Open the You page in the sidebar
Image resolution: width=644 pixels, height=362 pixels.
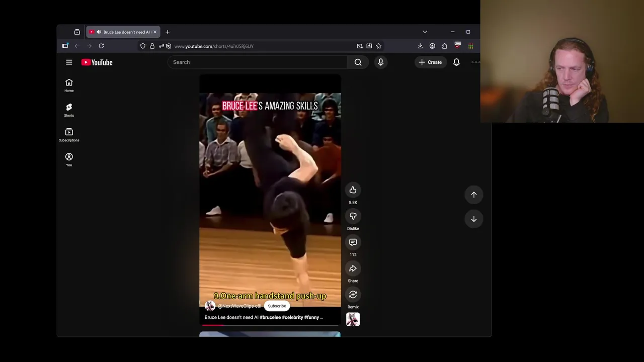tap(69, 159)
